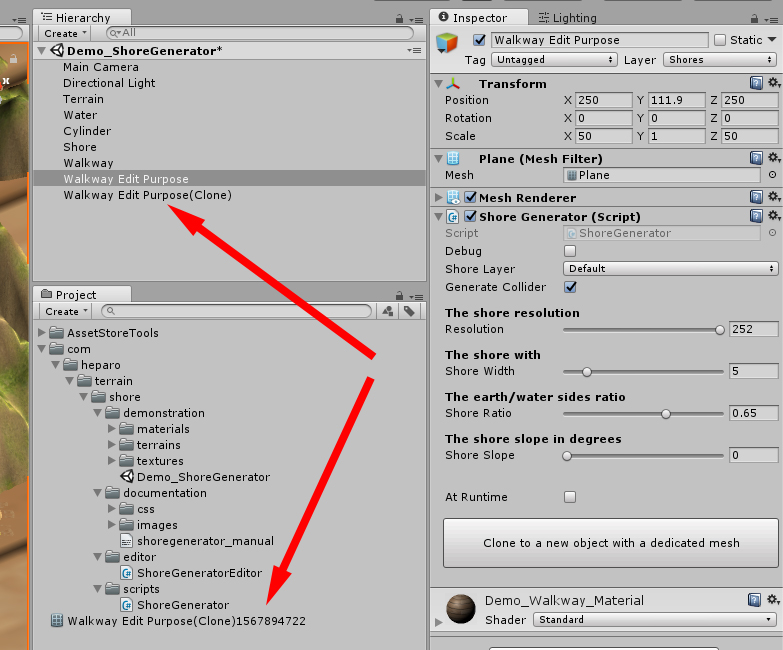The image size is (783, 650).
Task: Click Clone to a new object button
Action: point(611,543)
